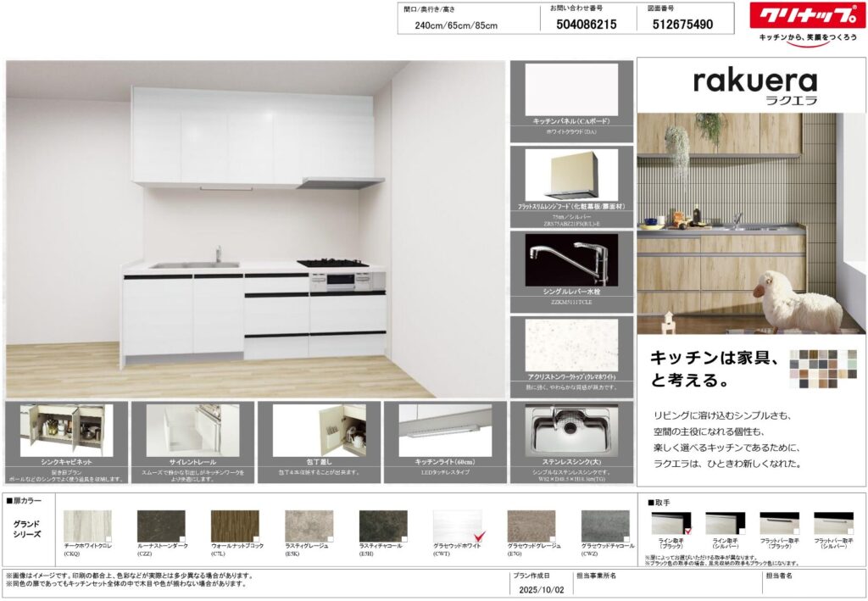Pick the ウォールナットブロック door swatch
This screenshot has width=868, height=601.
coord(235,525)
